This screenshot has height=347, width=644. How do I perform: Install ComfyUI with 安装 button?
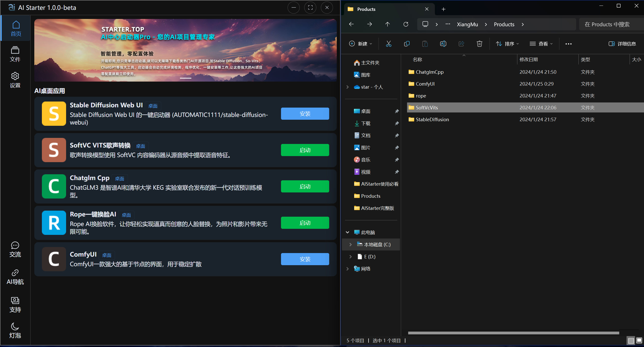305,259
